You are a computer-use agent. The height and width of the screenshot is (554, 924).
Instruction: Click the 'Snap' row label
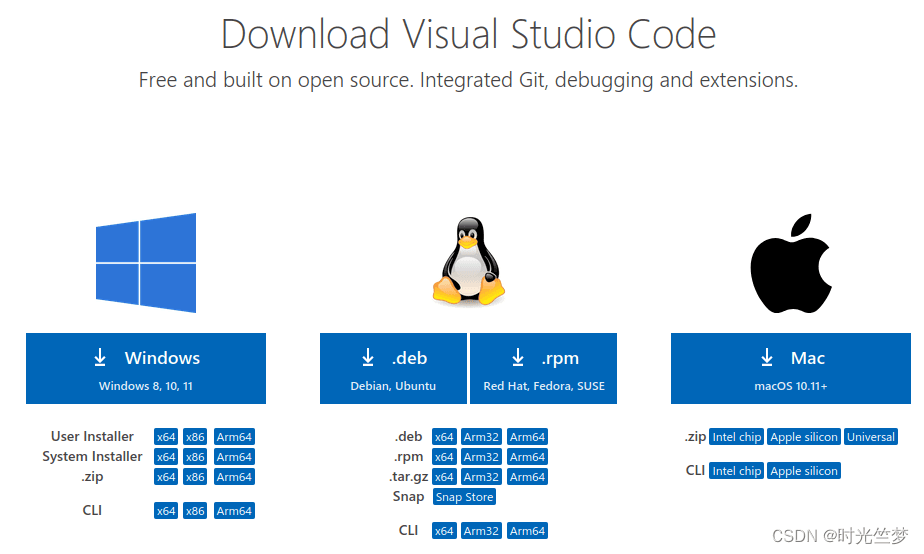coord(408,496)
